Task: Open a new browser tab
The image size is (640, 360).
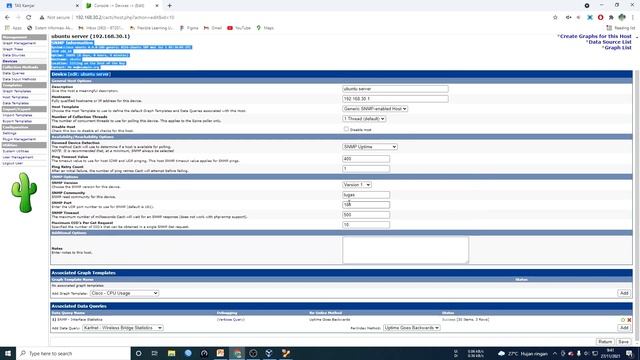Action: click(x=169, y=6)
